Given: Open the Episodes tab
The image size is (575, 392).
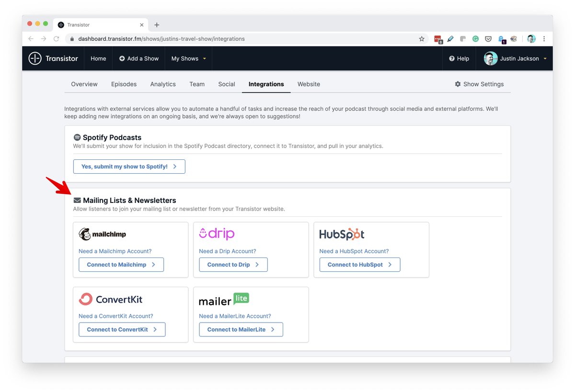Looking at the screenshot, I should click(124, 84).
